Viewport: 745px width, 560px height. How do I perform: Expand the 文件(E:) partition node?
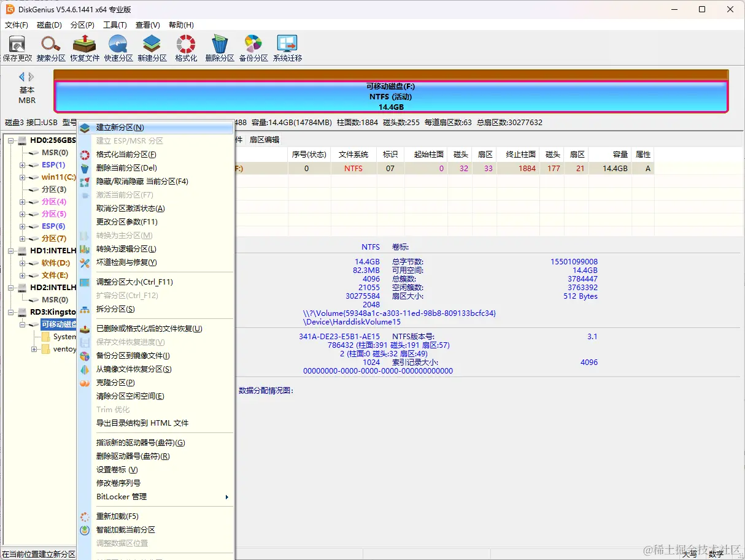click(23, 275)
